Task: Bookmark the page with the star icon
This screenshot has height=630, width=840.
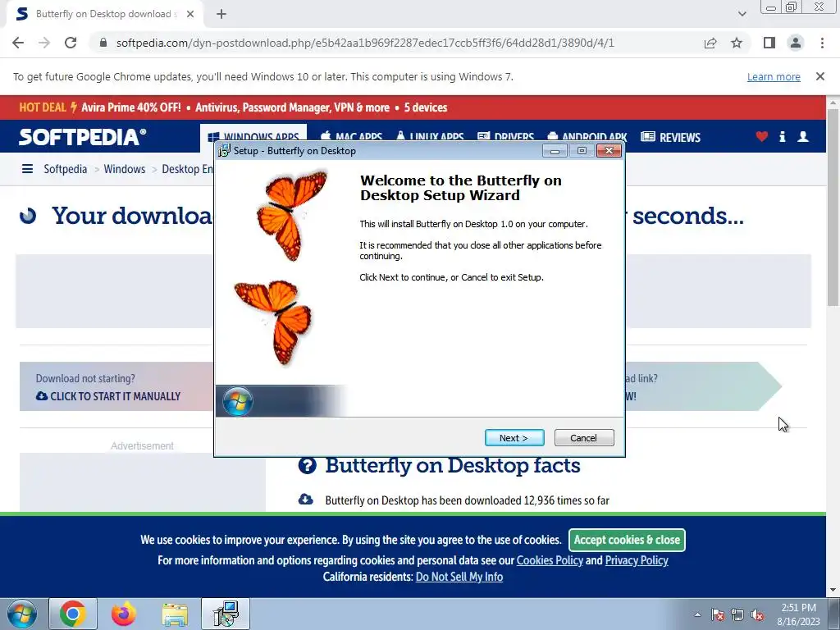Action: tap(737, 43)
